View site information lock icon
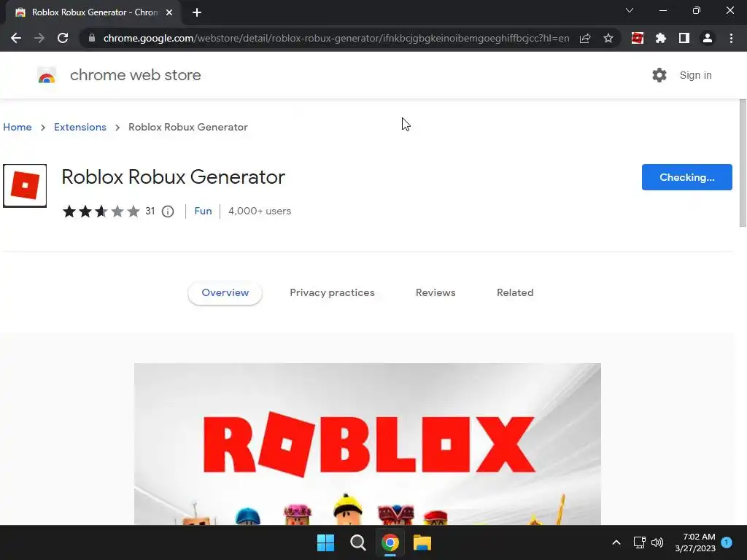 [x=92, y=38]
